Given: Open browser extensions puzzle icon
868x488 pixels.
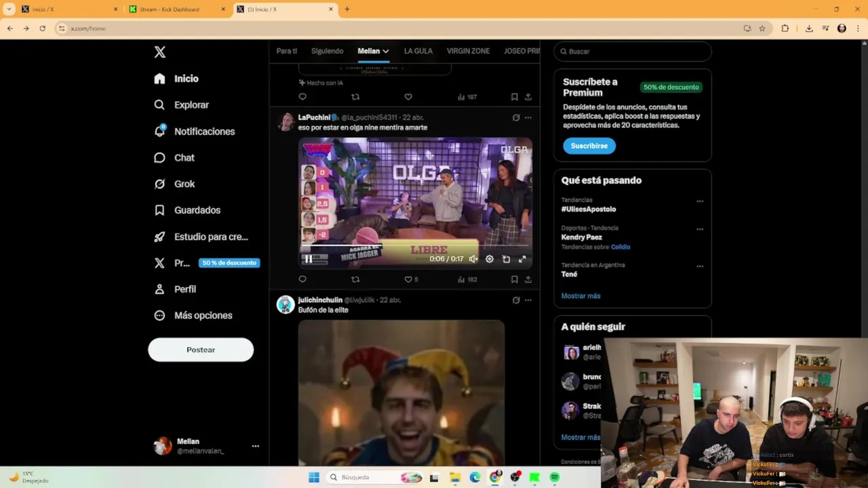Looking at the screenshot, I should pyautogui.click(x=785, y=28).
